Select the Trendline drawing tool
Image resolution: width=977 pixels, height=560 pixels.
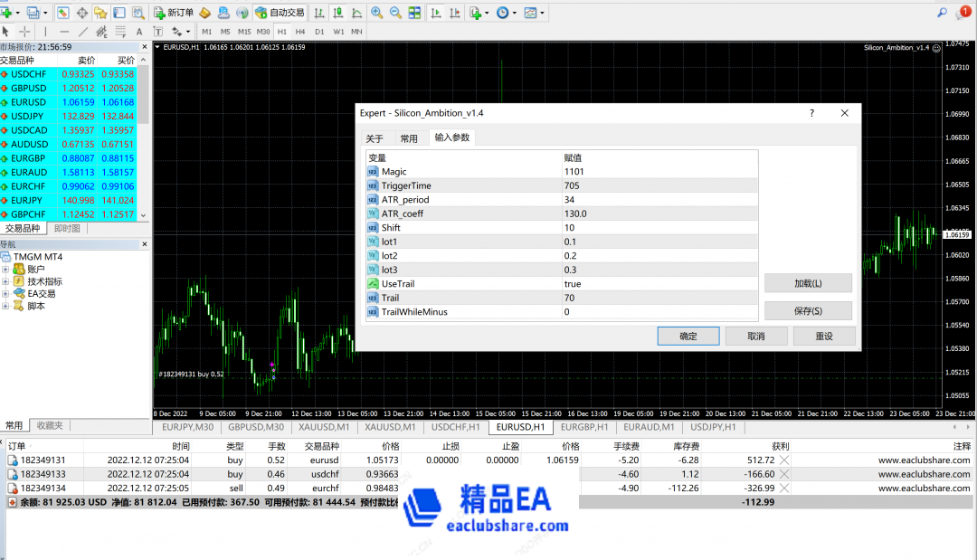pyautogui.click(x=82, y=32)
